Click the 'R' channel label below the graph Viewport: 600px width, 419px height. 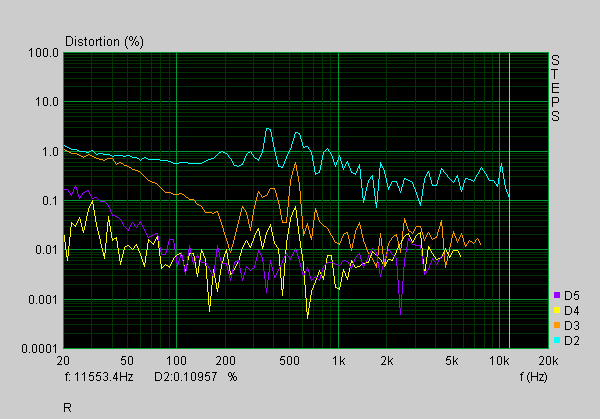[67, 408]
